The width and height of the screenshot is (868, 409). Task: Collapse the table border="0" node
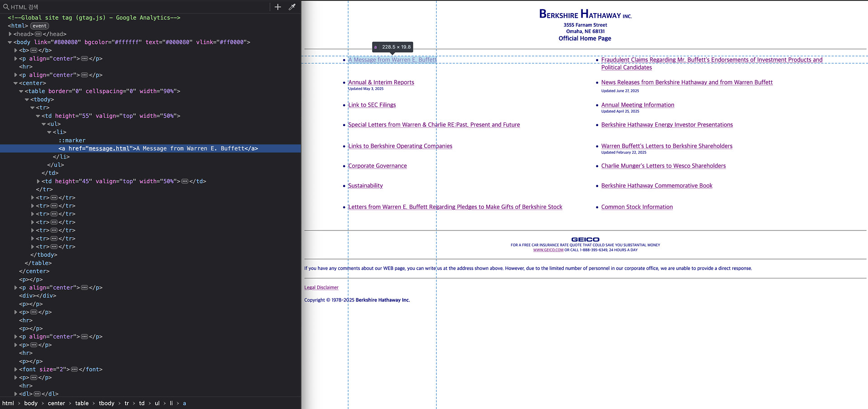click(21, 91)
